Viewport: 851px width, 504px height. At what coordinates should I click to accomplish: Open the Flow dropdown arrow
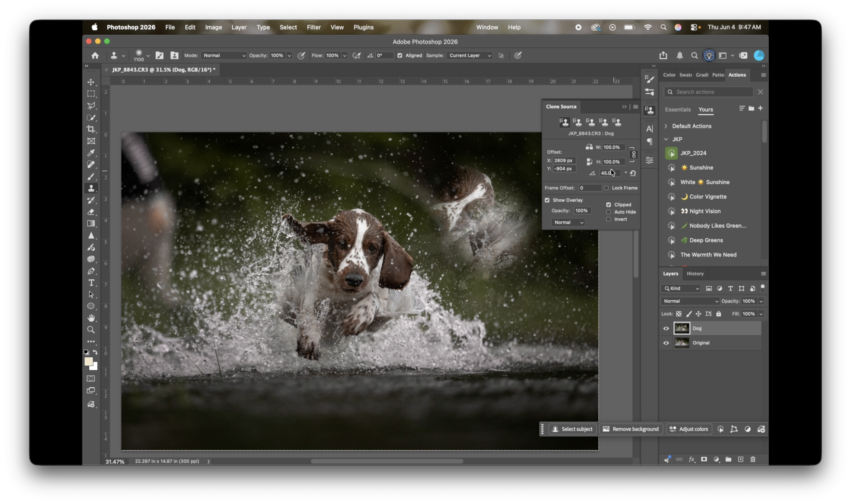pos(344,55)
